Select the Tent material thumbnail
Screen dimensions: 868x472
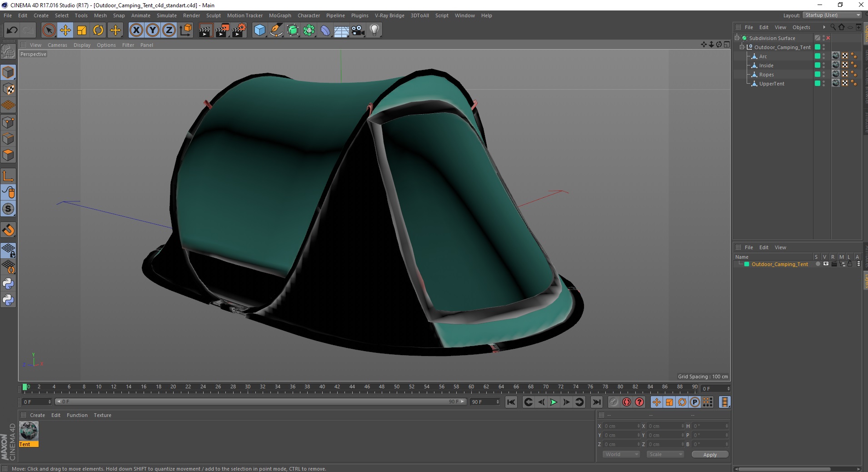(x=29, y=431)
